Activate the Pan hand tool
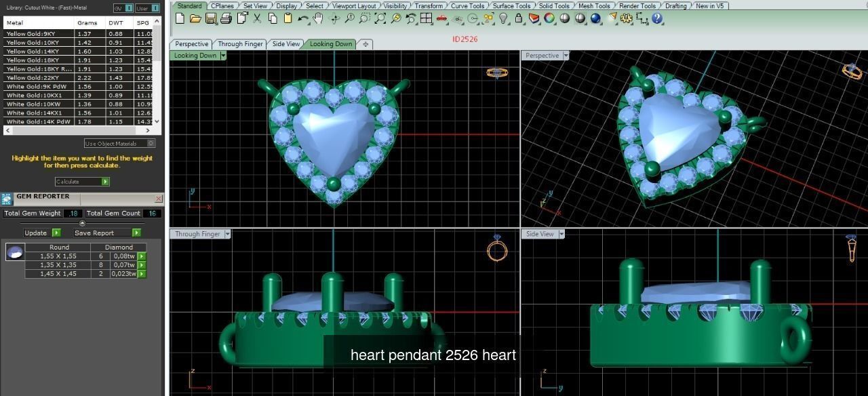This screenshot has width=868, height=396. tap(317, 18)
